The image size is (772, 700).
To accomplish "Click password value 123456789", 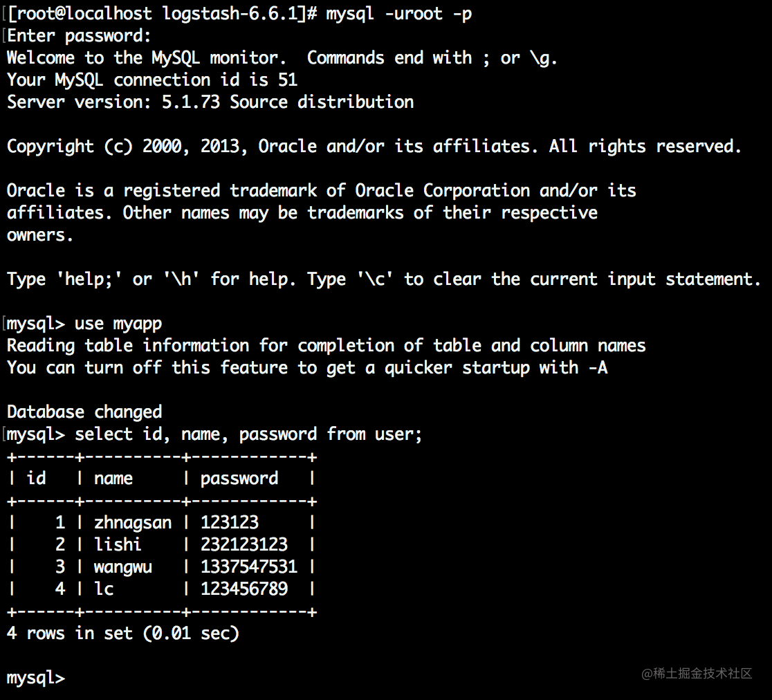I will point(244,589).
